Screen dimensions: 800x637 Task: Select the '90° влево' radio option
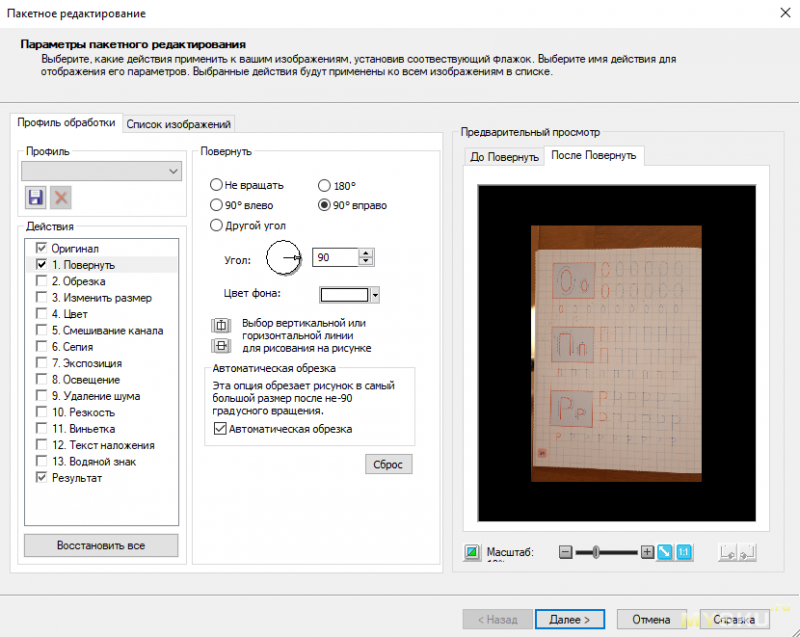coord(217,205)
